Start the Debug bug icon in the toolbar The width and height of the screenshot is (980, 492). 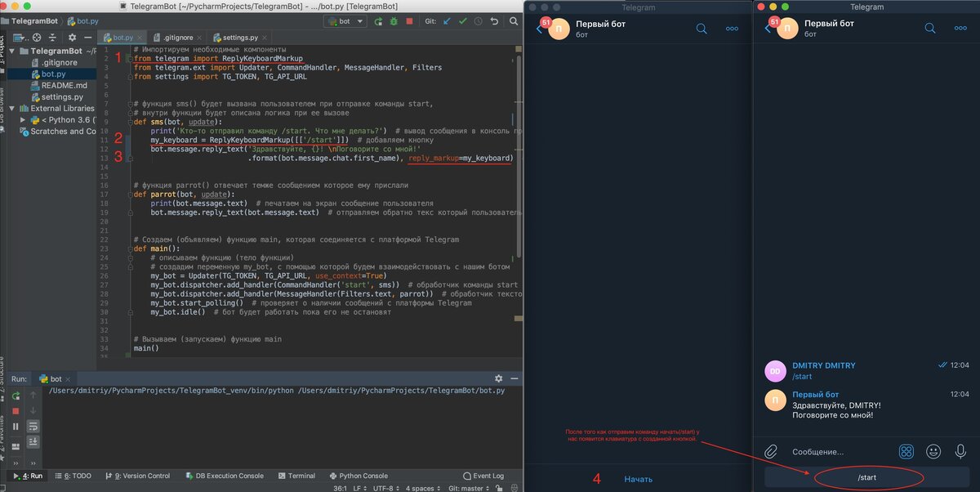(x=394, y=21)
